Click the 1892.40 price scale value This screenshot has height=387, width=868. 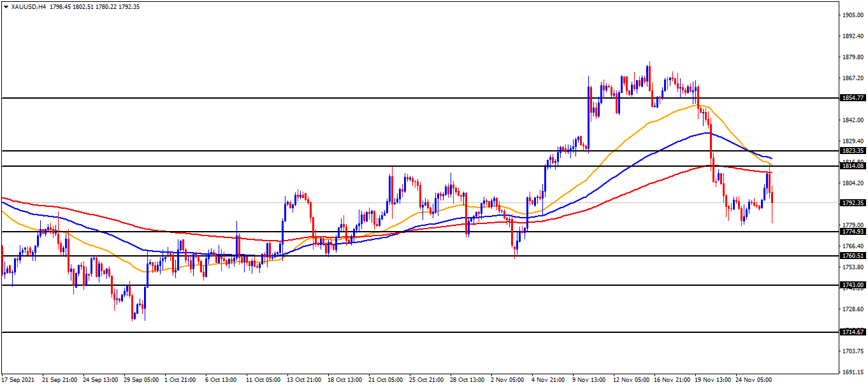(853, 36)
